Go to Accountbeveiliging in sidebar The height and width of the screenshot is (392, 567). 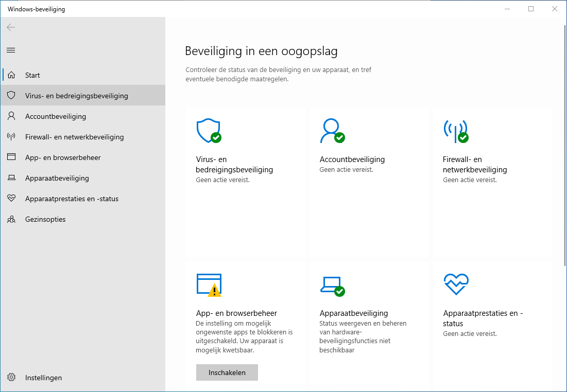56,116
